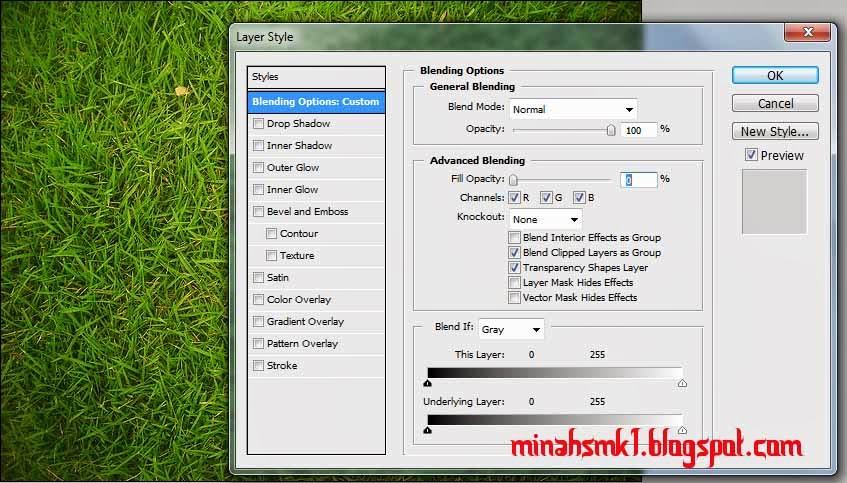Click Underlying Layer black slider triangle
The width and height of the screenshot is (847, 483).
click(428, 430)
